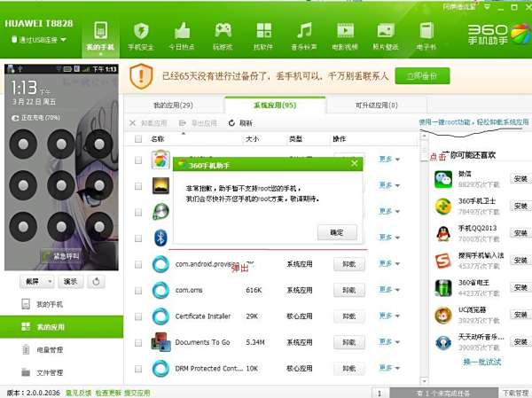Open the title bar main menu arrow

(x=487, y=7)
